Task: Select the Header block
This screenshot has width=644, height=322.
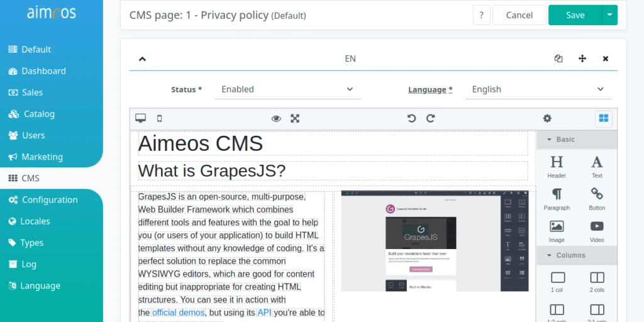Action: point(557,166)
